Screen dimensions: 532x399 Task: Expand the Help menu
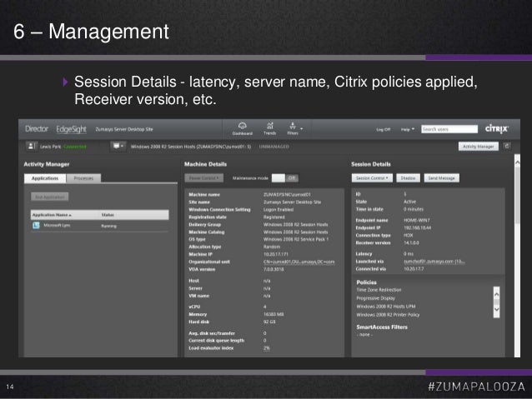pos(408,129)
